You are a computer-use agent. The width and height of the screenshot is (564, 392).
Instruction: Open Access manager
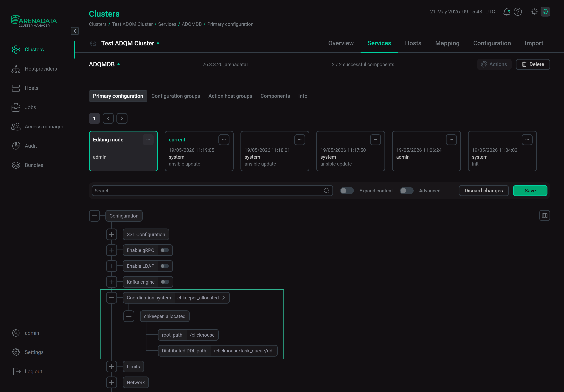37,127
